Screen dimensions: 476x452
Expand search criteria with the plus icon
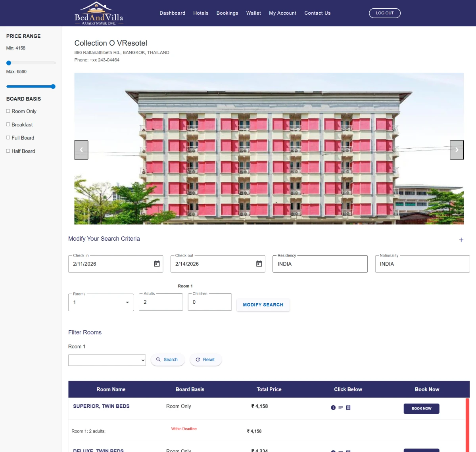[x=461, y=240]
